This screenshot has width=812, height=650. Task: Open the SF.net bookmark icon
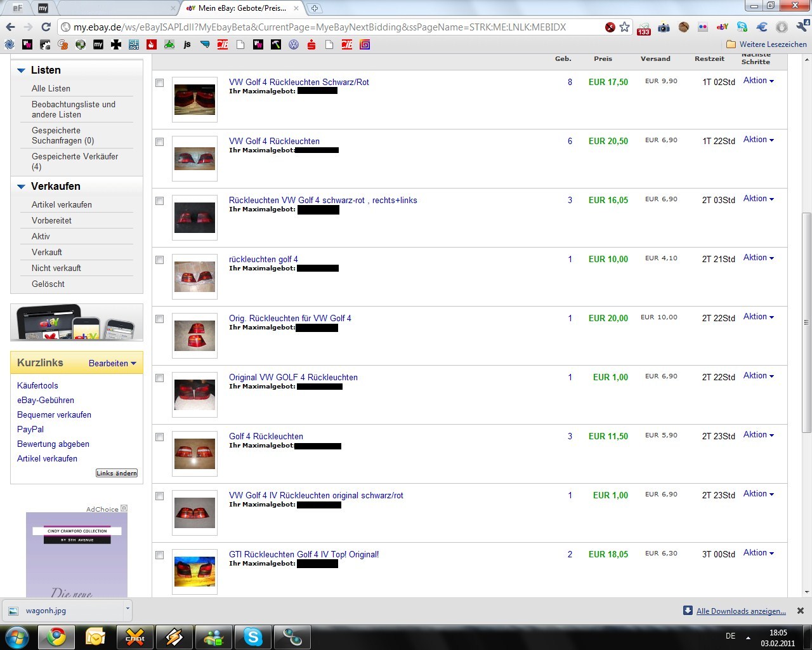pyautogui.click(x=134, y=44)
